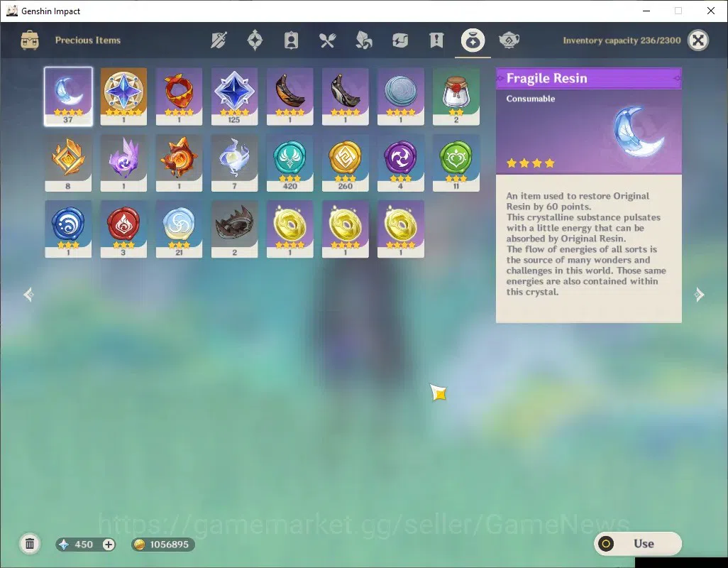Click the plus button to add Primogems
This screenshot has width=728, height=568.
click(109, 545)
